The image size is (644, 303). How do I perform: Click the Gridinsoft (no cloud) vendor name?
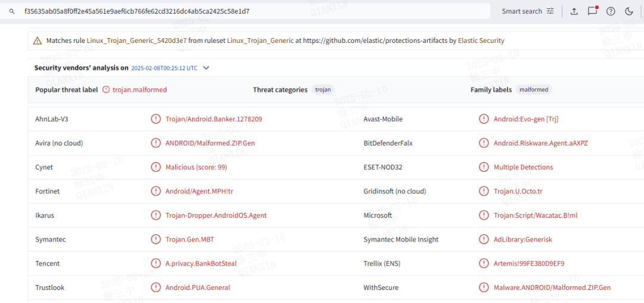pos(395,191)
